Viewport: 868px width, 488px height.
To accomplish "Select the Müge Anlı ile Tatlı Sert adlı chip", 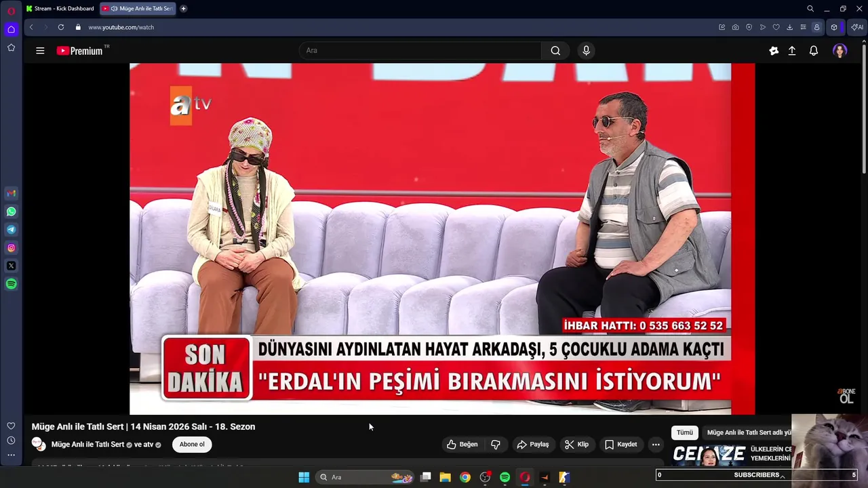I will 749,432.
